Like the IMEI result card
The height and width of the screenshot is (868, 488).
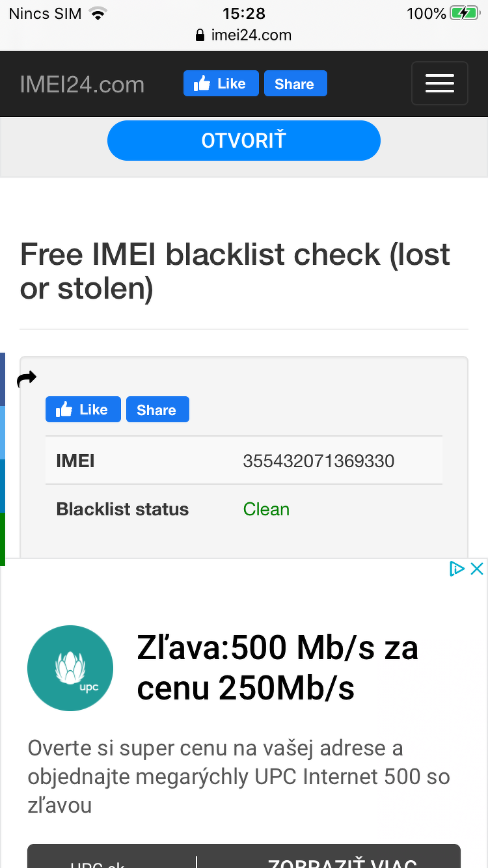83,410
